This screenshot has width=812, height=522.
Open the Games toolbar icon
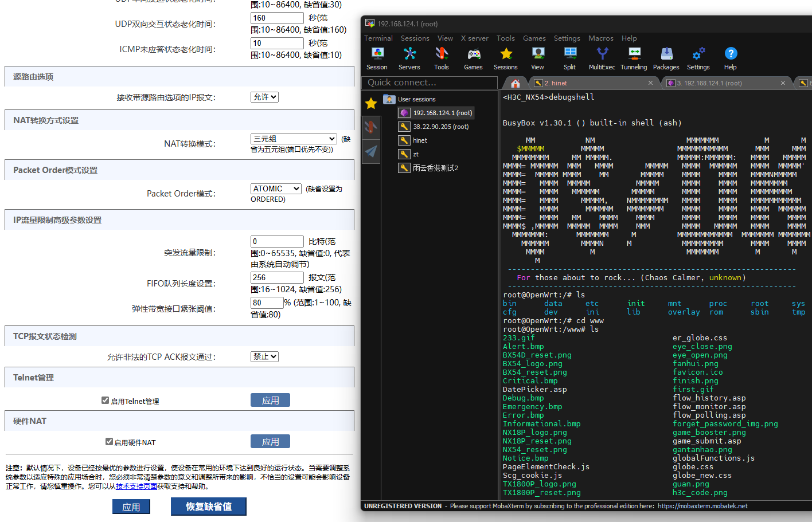coord(474,54)
